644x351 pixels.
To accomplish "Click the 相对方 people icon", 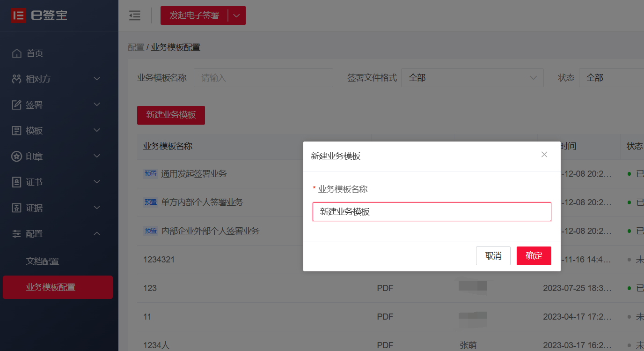I will 17,79.
